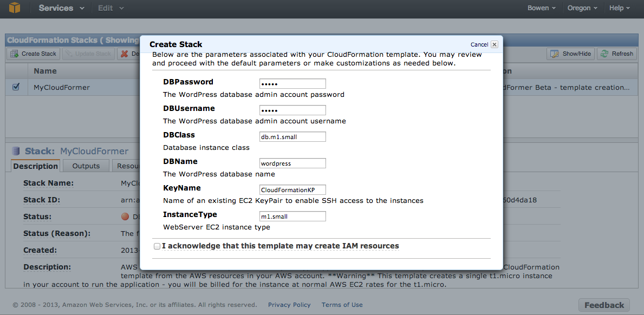Image resolution: width=644 pixels, height=315 pixels.
Task: Click the KeyName parameter label
Action: [x=182, y=188]
